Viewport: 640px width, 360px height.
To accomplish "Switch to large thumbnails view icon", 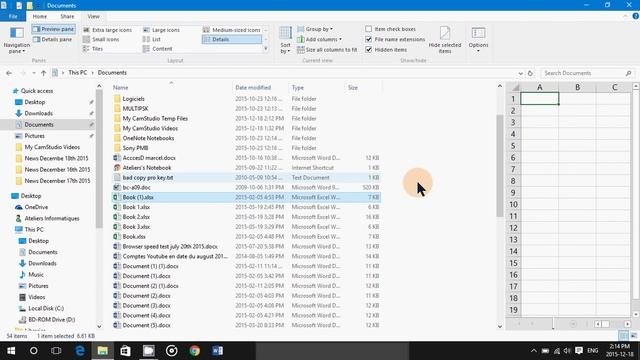I will coord(633,336).
